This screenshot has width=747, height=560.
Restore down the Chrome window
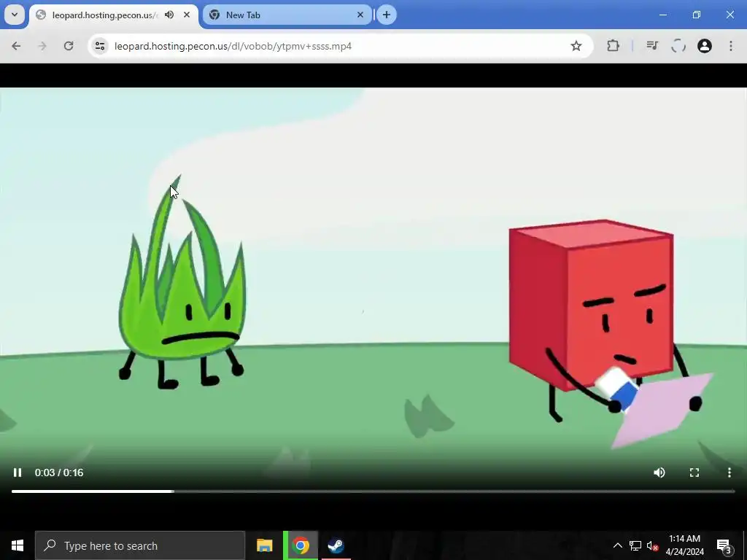tap(697, 15)
